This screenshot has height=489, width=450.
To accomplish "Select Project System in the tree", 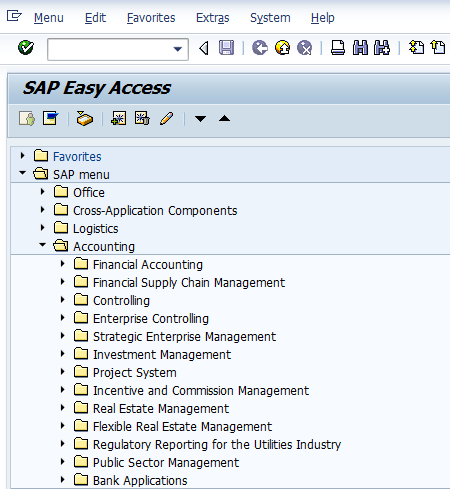I will [x=135, y=373].
